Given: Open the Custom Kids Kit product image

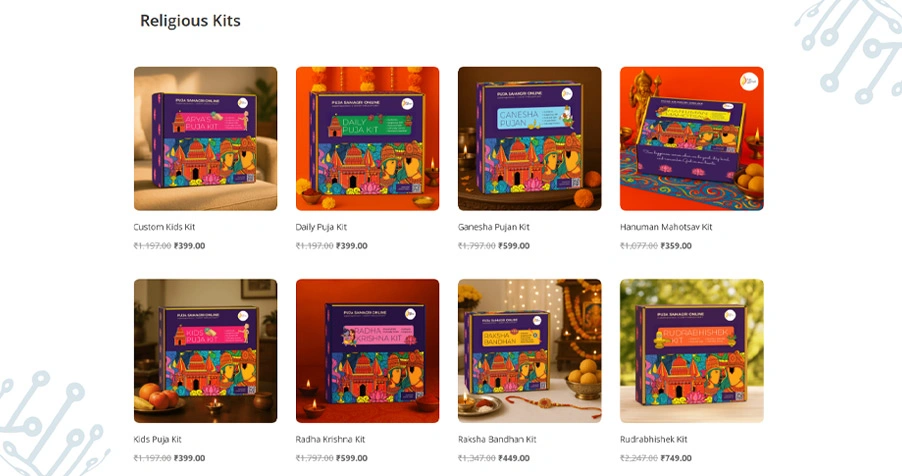Looking at the screenshot, I should pyautogui.click(x=205, y=139).
